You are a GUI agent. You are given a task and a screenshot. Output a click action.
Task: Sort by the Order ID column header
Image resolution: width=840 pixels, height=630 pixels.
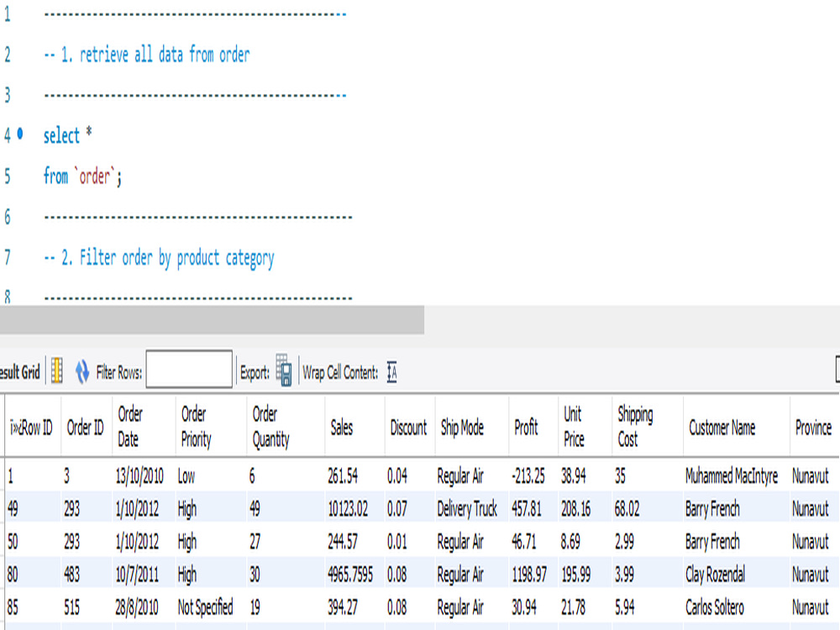85,428
